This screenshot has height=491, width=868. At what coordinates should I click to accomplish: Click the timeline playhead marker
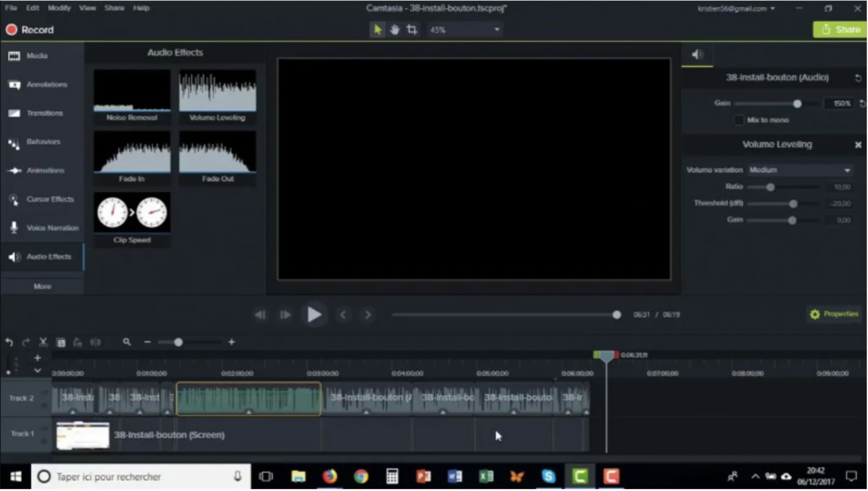606,357
